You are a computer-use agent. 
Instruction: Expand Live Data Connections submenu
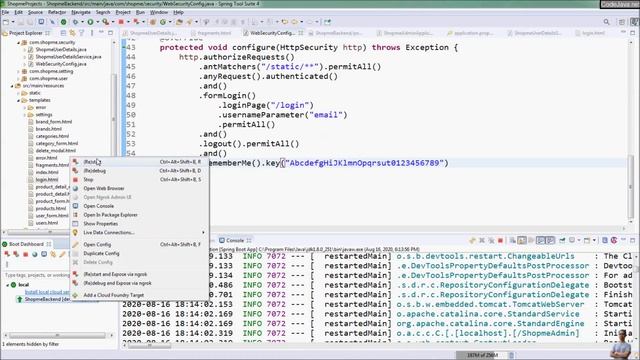pyautogui.click(x=140, y=233)
